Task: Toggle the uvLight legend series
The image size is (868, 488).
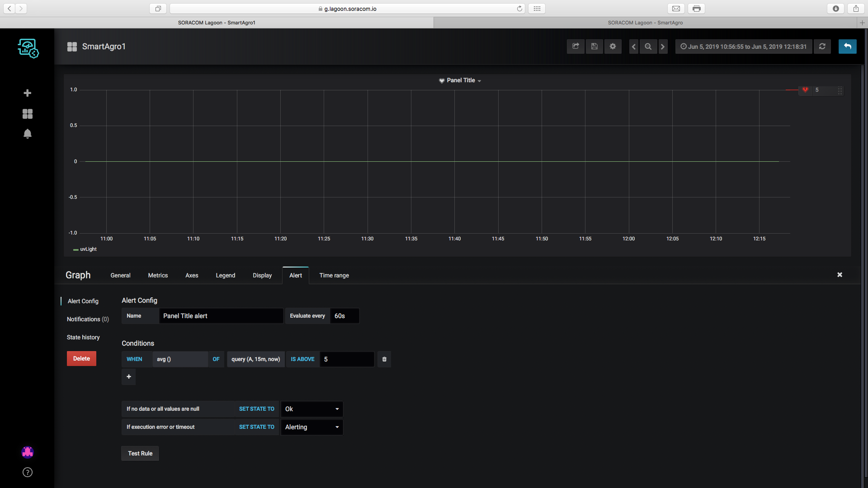Action: [x=88, y=249]
